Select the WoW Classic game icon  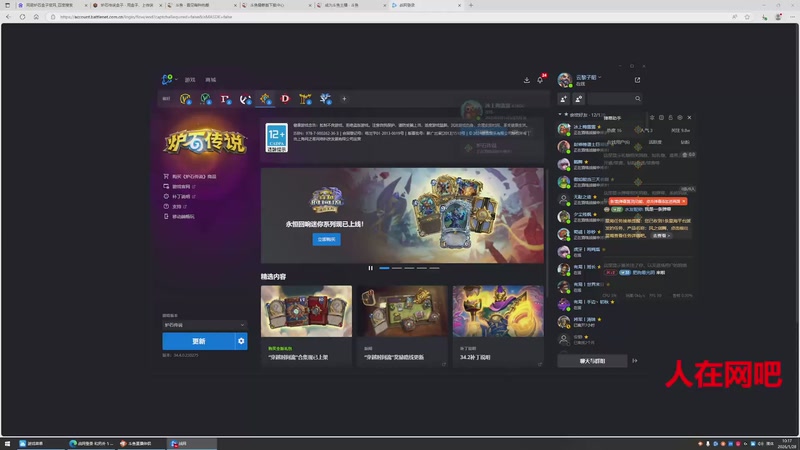click(205, 99)
